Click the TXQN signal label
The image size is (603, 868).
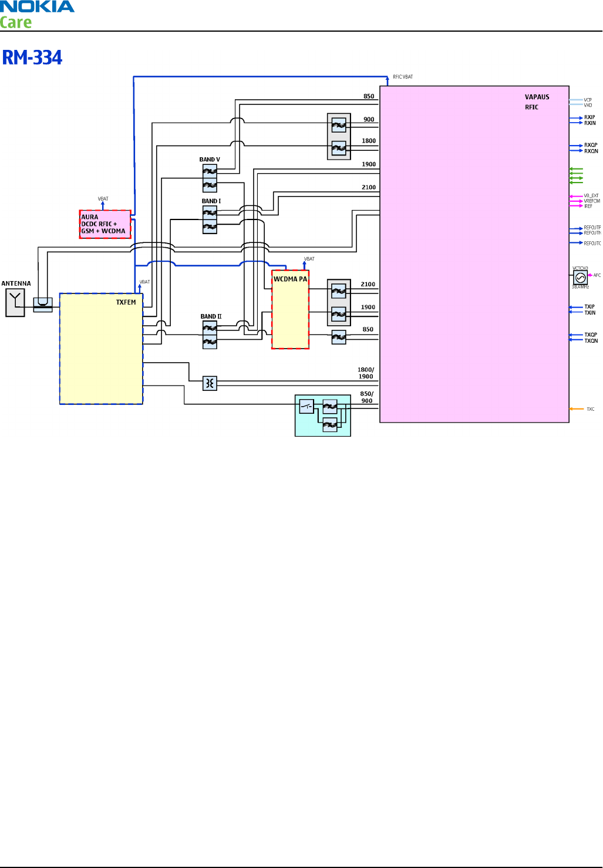[591, 341]
